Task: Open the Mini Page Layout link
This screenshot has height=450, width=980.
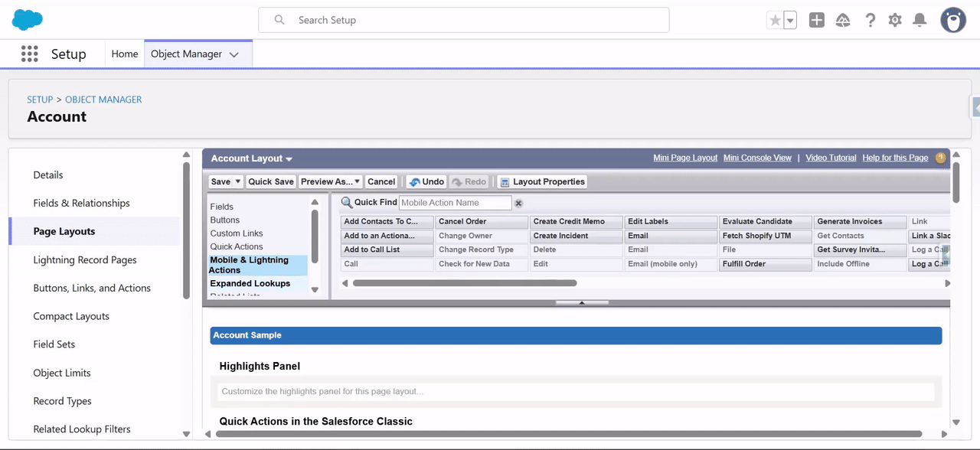Action: tap(684, 158)
